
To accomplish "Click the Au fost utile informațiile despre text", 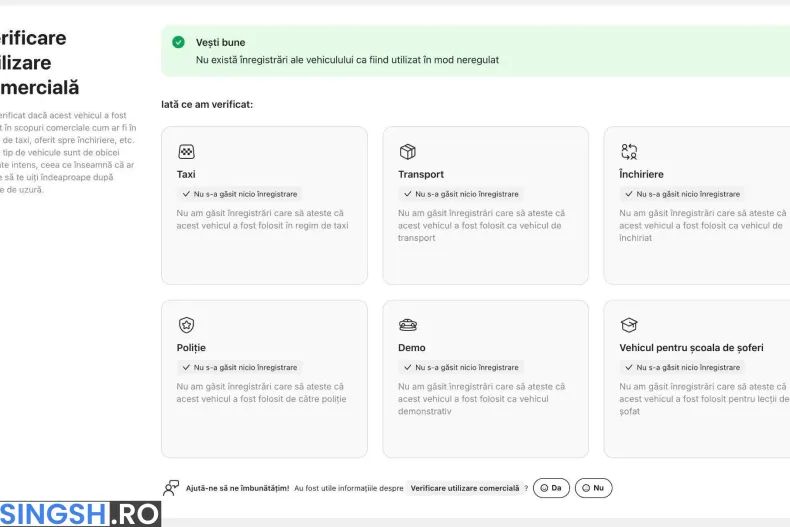I will (x=349, y=488).
